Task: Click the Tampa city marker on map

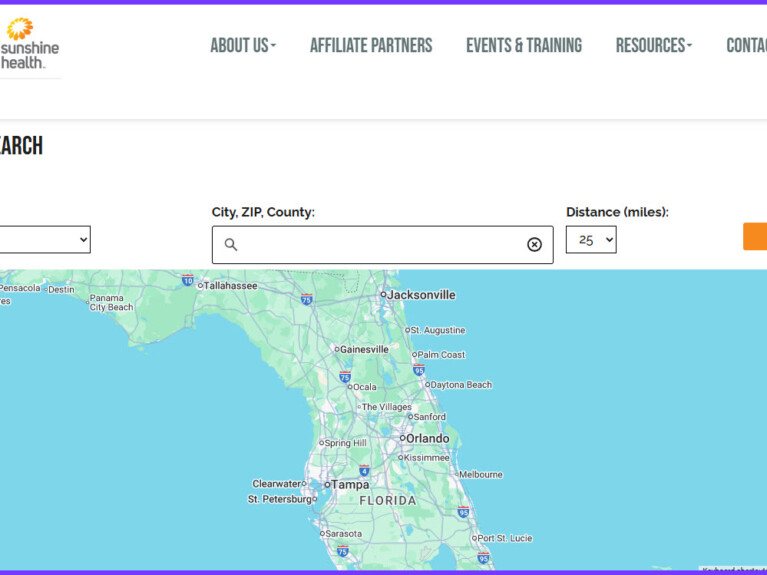Action: click(327, 485)
